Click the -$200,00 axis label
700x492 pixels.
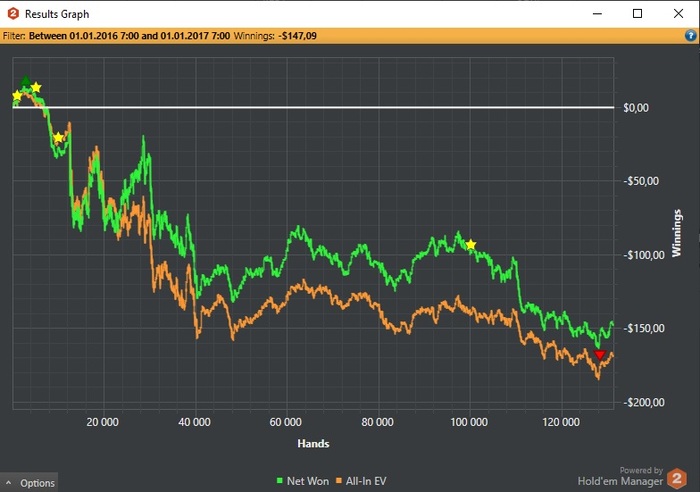644,402
